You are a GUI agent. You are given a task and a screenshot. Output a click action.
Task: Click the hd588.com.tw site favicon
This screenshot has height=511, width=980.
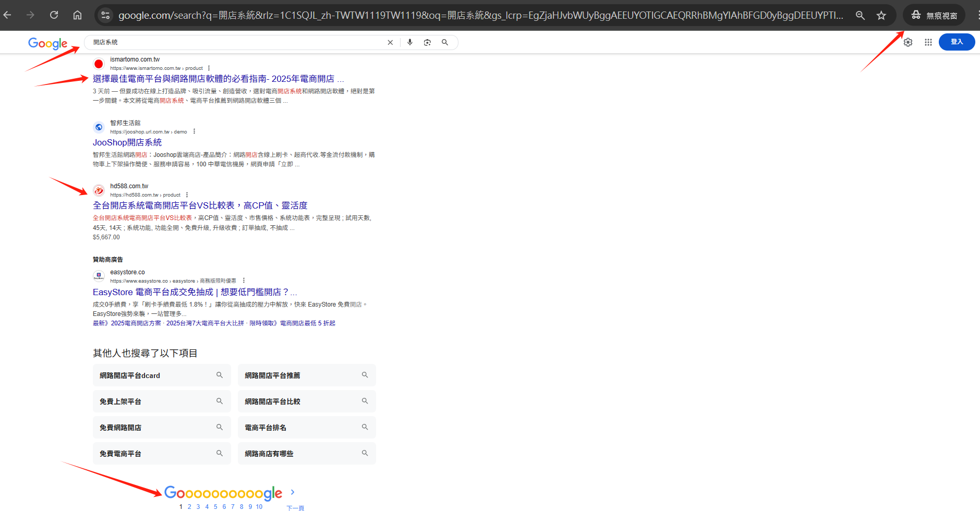99,190
